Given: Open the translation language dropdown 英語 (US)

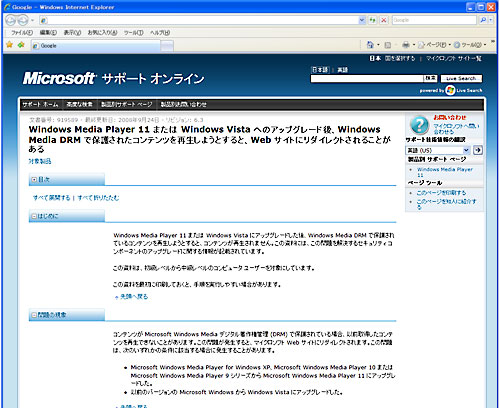Looking at the screenshot, I should pyautogui.click(x=438, y=150).
